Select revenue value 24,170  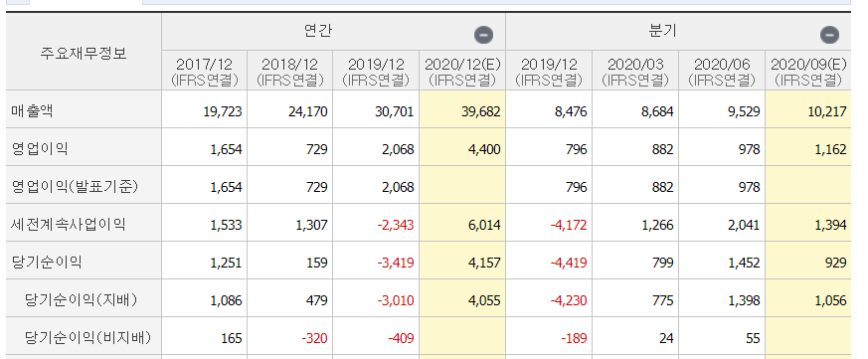click(x=308, y=112)
